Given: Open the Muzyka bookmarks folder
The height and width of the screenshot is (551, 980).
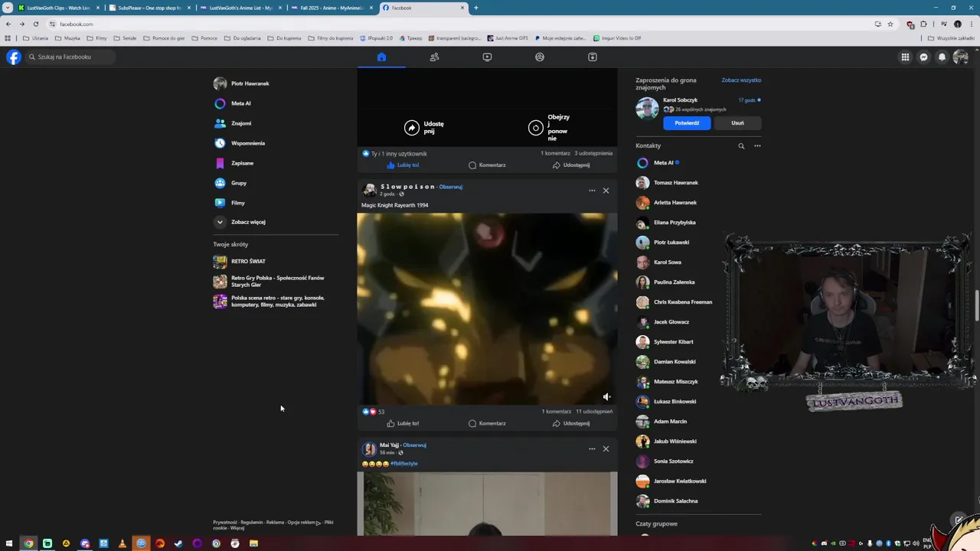Looking at the screenshot, I should tap(67, 37).
